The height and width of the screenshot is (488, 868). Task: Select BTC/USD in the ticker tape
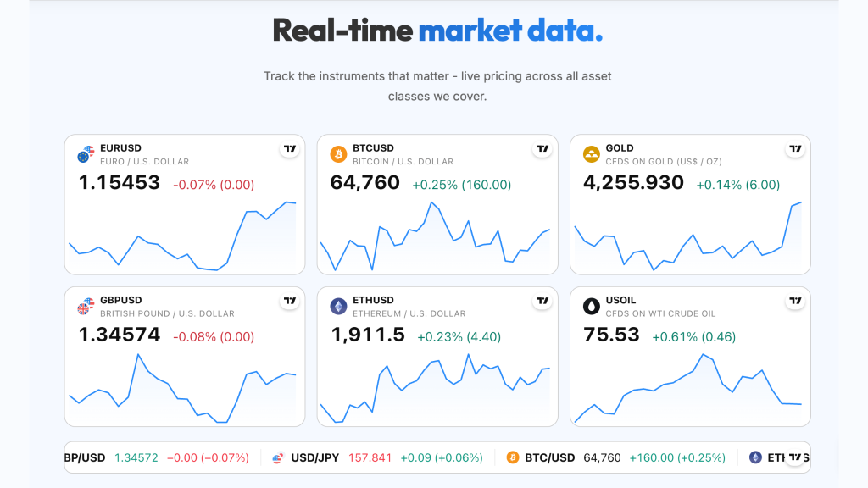549,458
